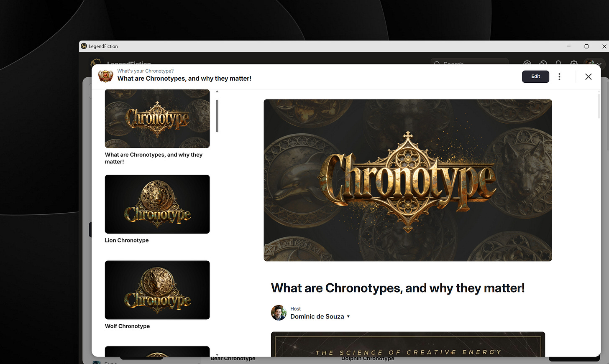Click the post heading "What are Chronotypes, and why they matter!"

(x=398, y=288)
